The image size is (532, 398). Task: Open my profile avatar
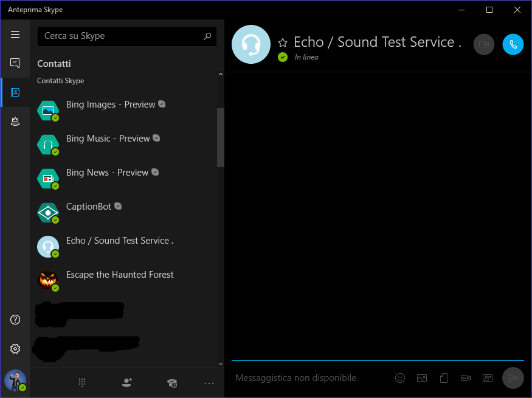click(15, 380)
